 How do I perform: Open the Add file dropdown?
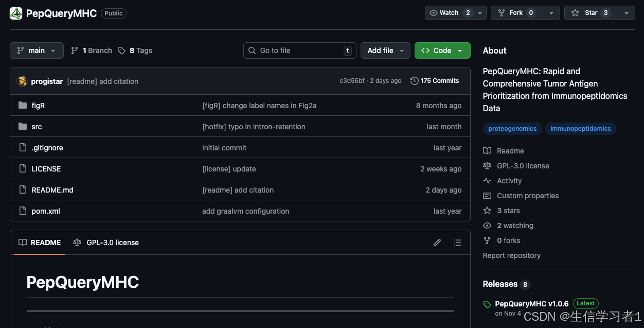tap(385, 50)
